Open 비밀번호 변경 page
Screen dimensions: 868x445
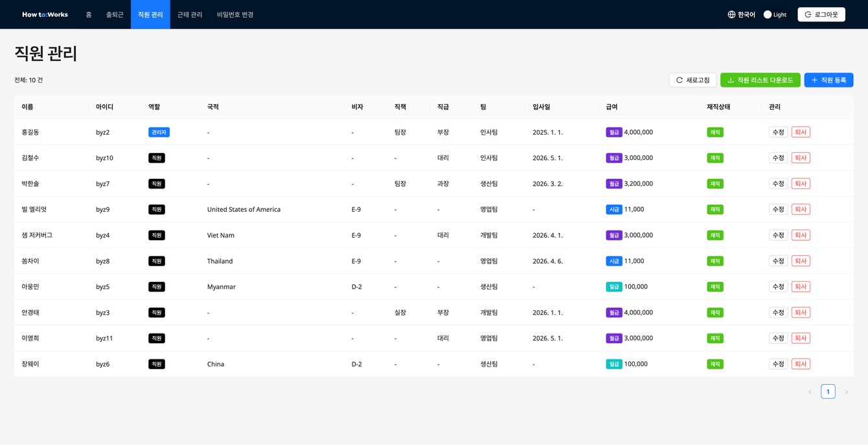[x=235, y=14]
